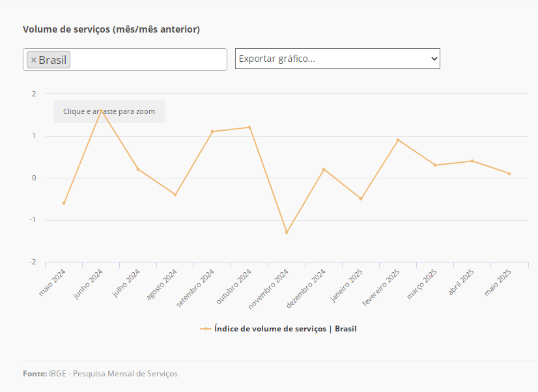The height and width of the screenshot is (392, 538).
Task: Select the março 2025 data point
Action: [435, 165]
